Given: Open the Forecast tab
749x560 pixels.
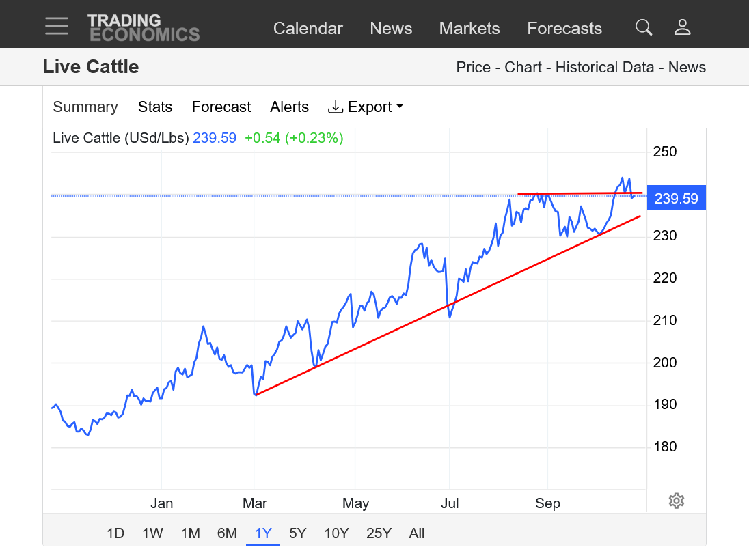Looking at the screenshot, I should (x=221, y=107).
